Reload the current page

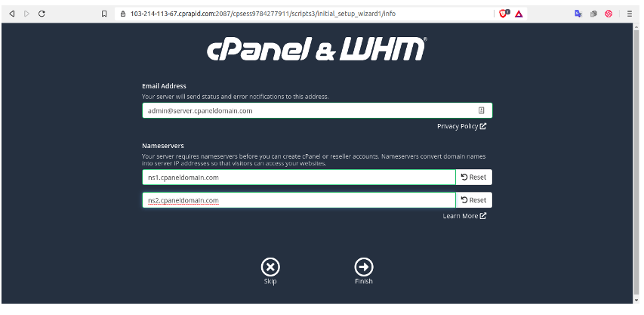42,14
